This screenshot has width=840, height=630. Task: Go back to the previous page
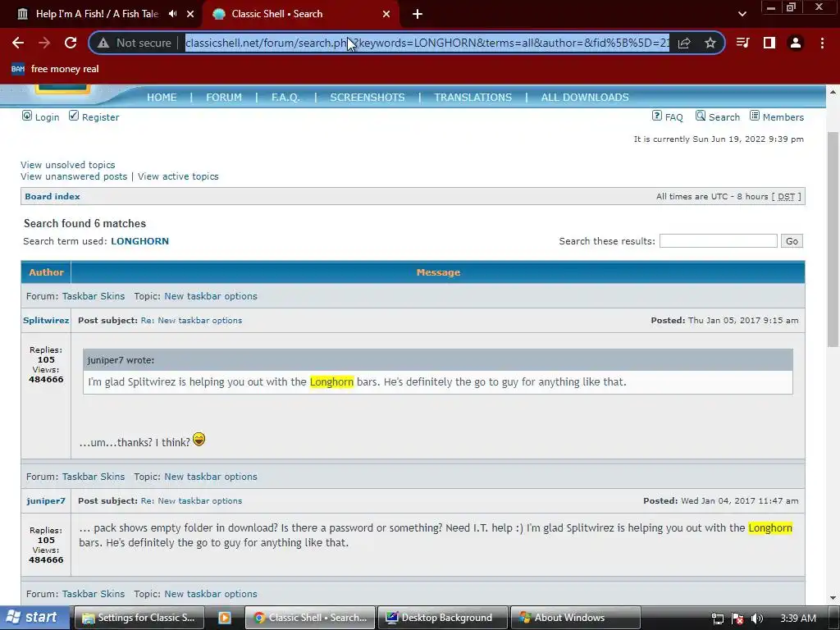pos(18,43)
